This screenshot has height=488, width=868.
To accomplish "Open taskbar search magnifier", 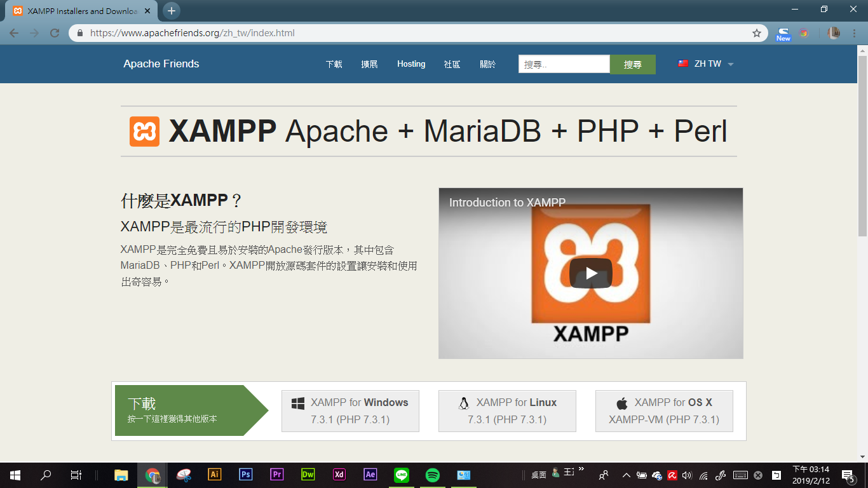I will (x=46, y=475).
